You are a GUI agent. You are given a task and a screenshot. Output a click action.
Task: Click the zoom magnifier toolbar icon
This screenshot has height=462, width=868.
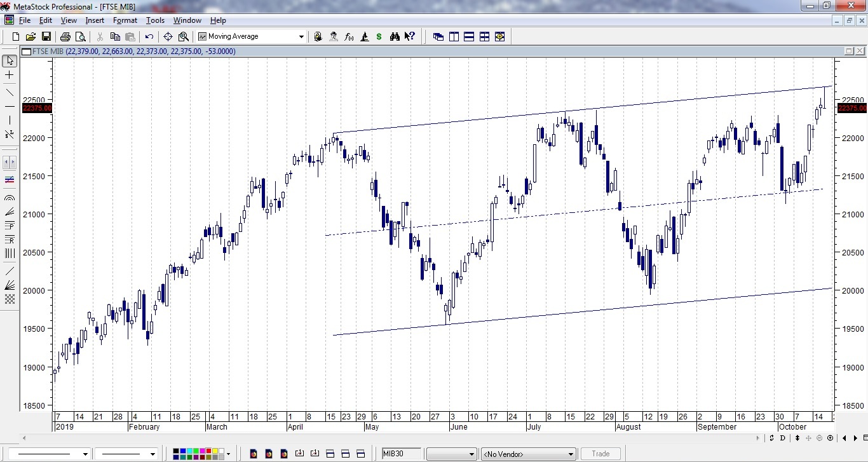184,37
